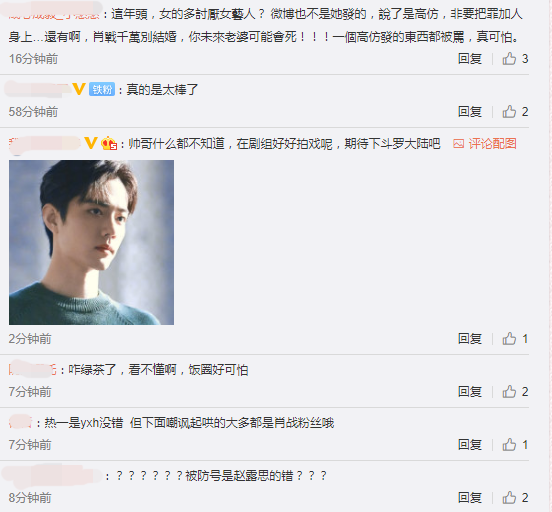Like the comment mentioning yxh
The image size is (552, 512).
pos(515,445)
